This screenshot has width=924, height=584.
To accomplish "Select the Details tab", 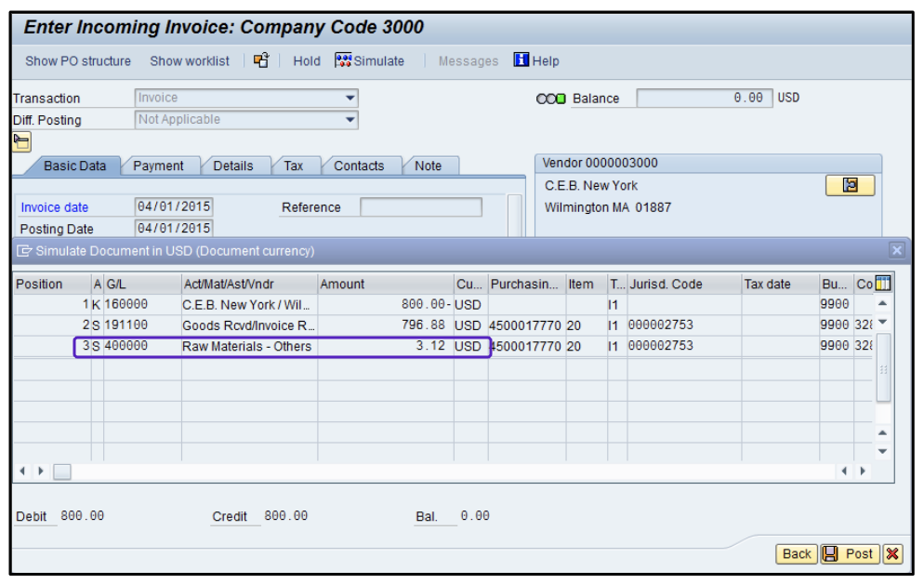I will (232, 166).
